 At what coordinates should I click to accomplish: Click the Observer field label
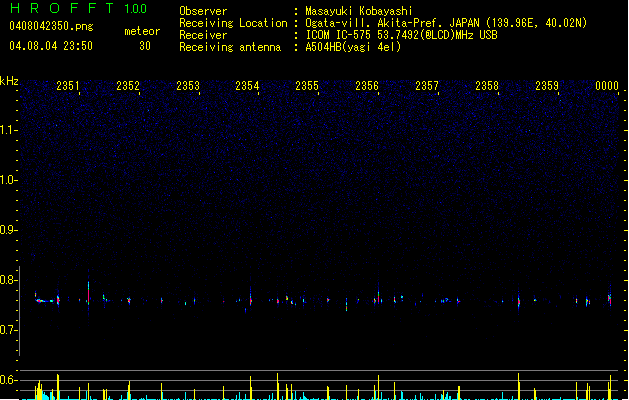tap(203, 11)
